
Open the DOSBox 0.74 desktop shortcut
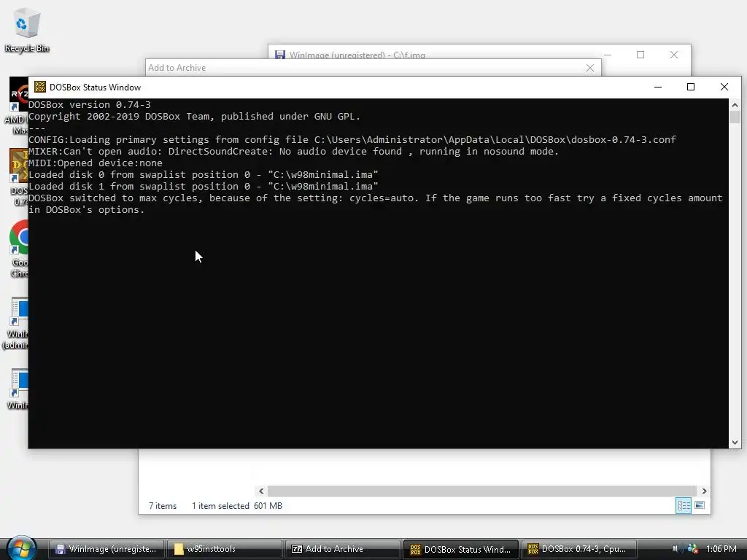[18, 177]
